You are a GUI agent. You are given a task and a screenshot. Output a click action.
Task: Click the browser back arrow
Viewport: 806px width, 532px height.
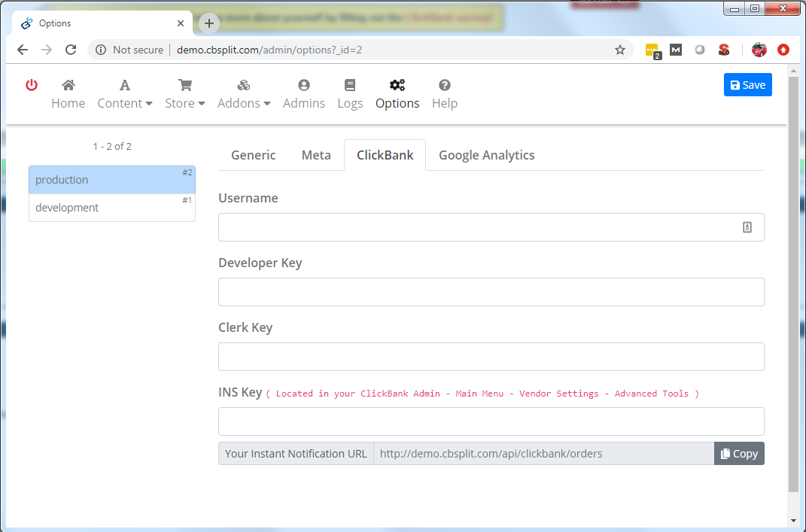tap(23, 50)
